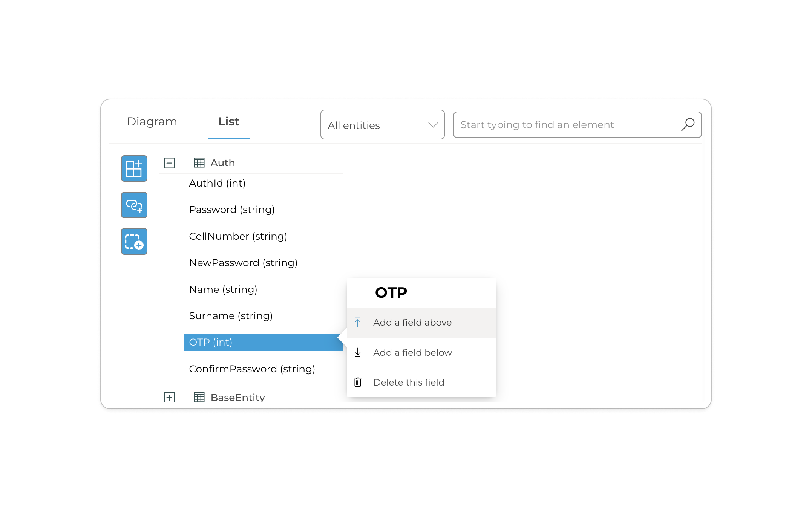Switch to the Diagram tab
This screenshot has width=812, height=511.
(x=152, y=122)
